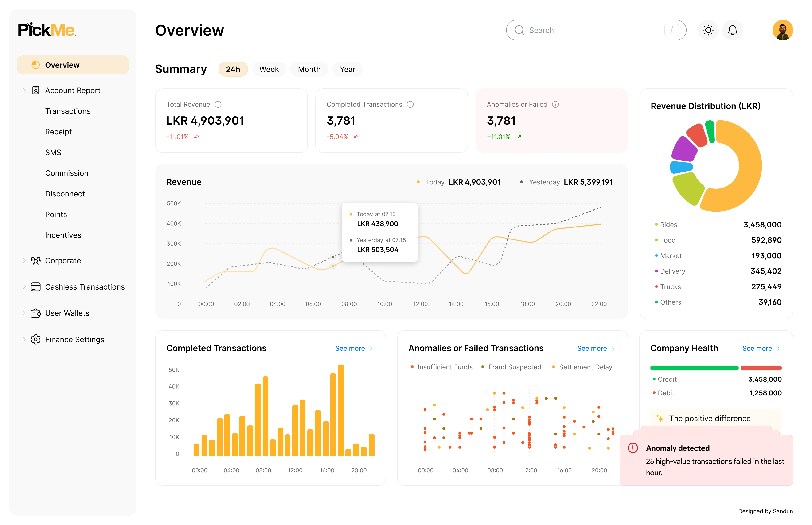Screen dimensions: 812x525
Task: Click the Account Report document icon
Action: pos(35,90)
